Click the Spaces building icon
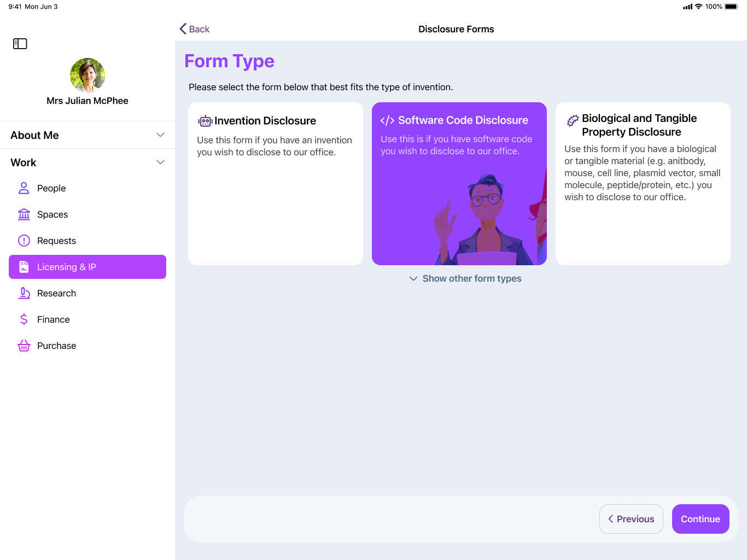 pos(24,214)
